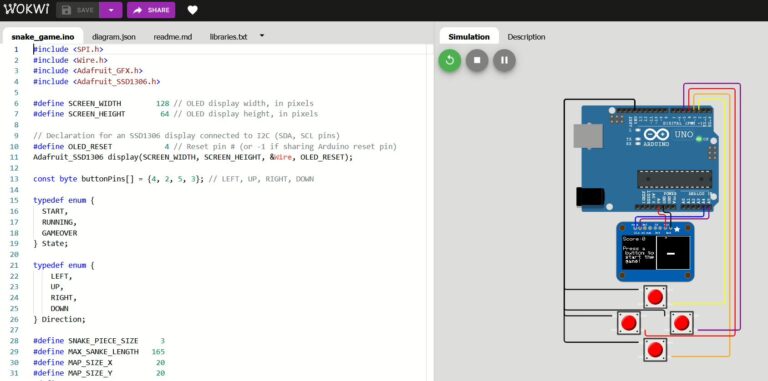The width and height of the screenshot is (768, 381).
Task: Like the project with heart icon
Action: tap(192, 10)
